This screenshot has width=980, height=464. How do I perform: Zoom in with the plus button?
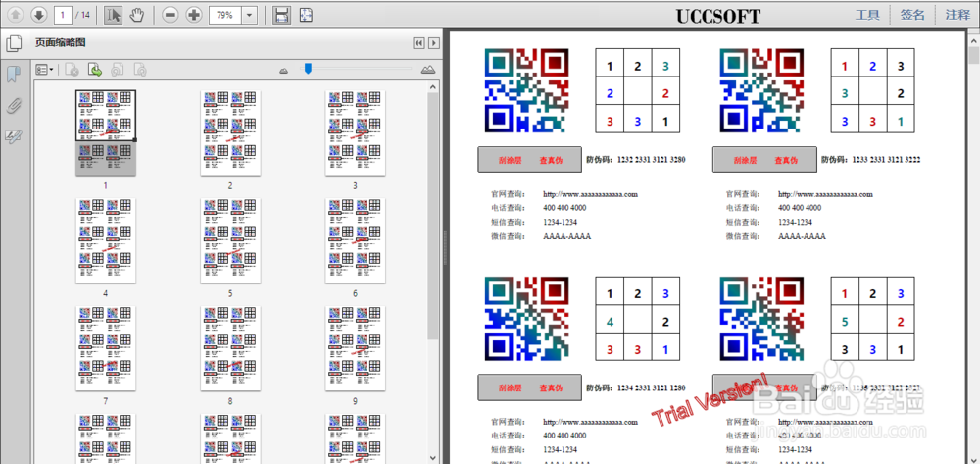pos(194,15)
